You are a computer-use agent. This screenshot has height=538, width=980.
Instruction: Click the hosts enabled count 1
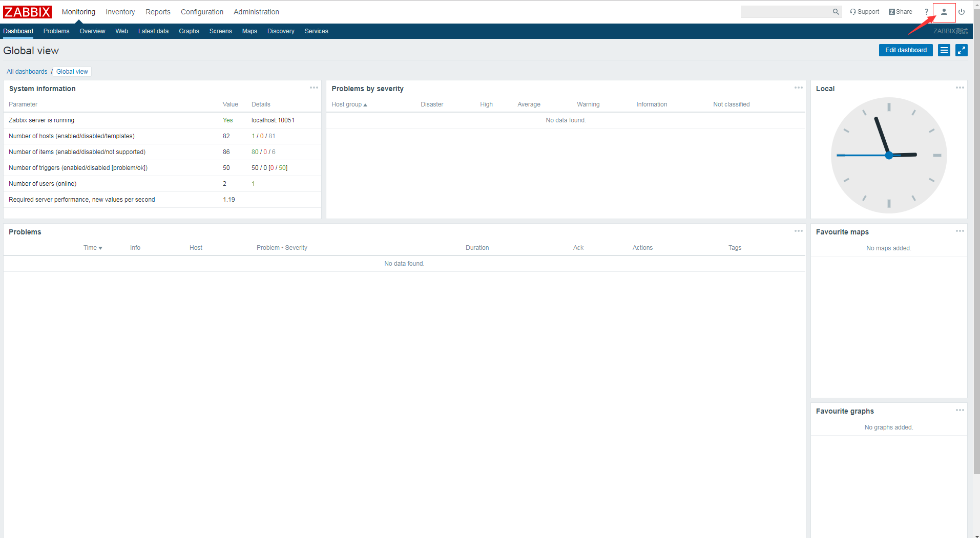click(253, 136)
